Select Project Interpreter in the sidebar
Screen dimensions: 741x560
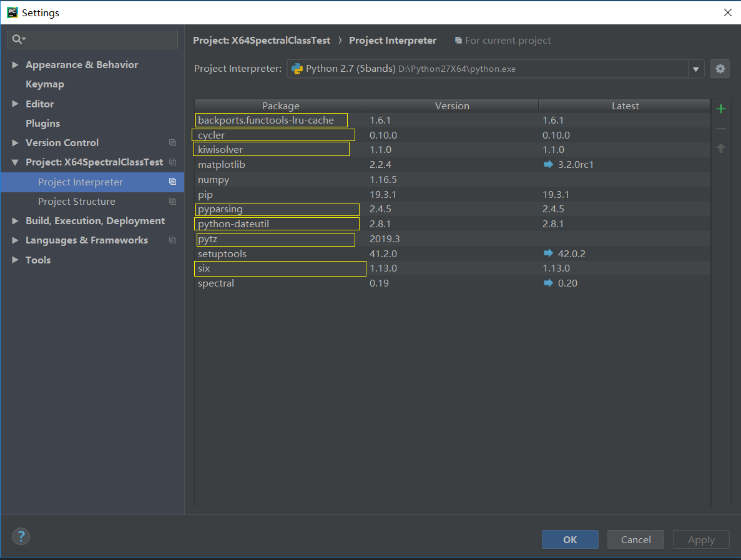click(x=92, y=182)
